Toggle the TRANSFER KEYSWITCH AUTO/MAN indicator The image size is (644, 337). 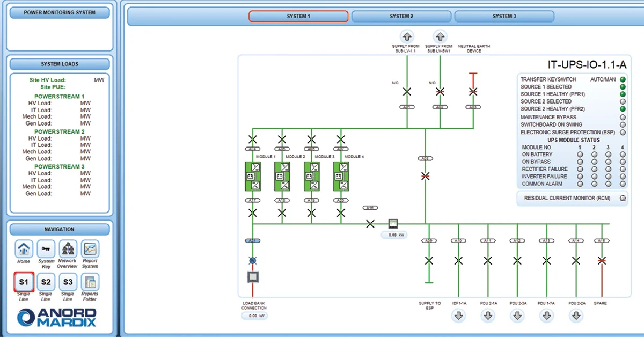(622, 79)
